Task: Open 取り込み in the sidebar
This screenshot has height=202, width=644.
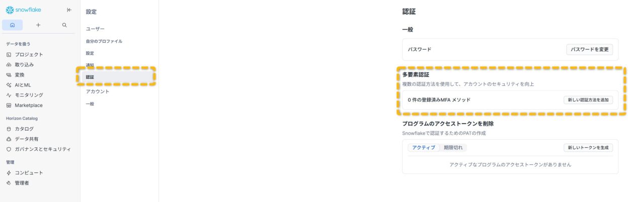Action: pyautogui.click(x=24, y=65)
